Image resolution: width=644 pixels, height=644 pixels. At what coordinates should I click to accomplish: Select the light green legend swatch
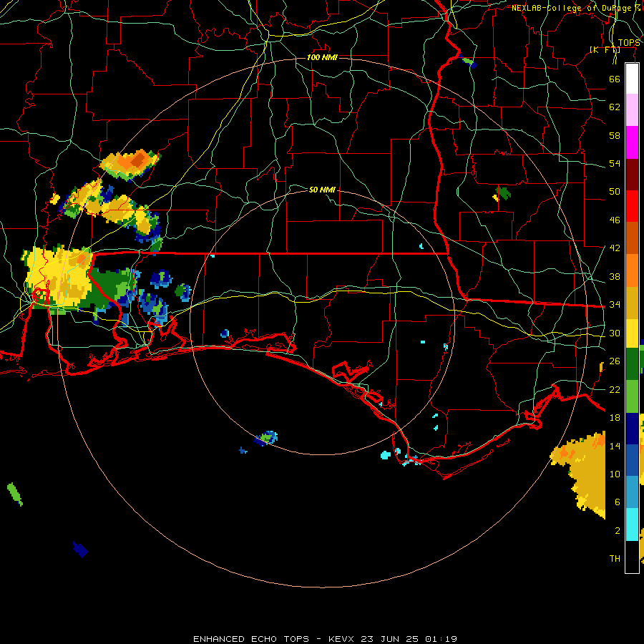632,396
